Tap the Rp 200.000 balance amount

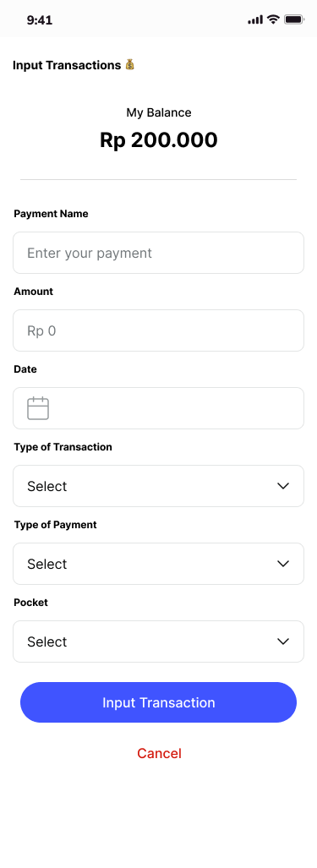[x=159, y=140]
